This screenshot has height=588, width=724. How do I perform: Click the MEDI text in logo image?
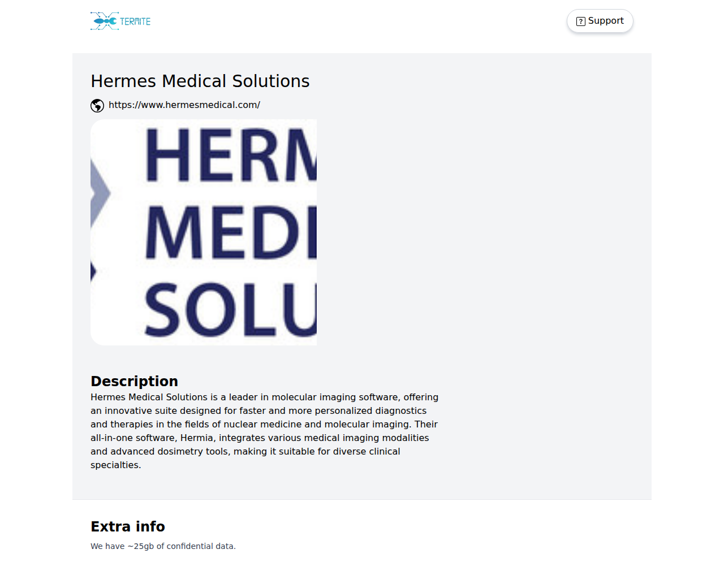point(230,232)
